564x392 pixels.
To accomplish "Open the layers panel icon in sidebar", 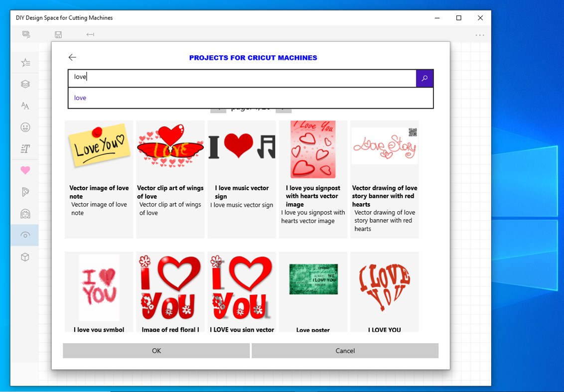I will coord(25,84).
